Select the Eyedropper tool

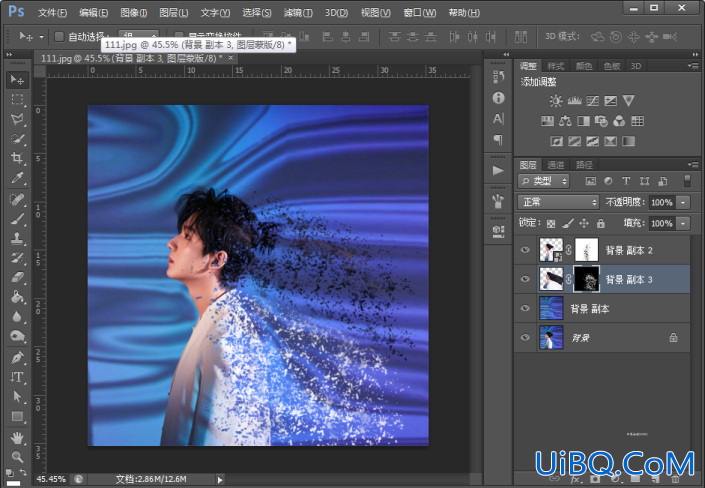(x=17, y=178)
